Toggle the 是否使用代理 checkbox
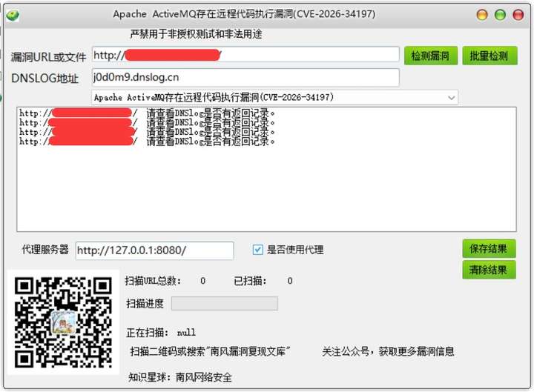Viewport: 534px width, 392px height. click(258, 250)
